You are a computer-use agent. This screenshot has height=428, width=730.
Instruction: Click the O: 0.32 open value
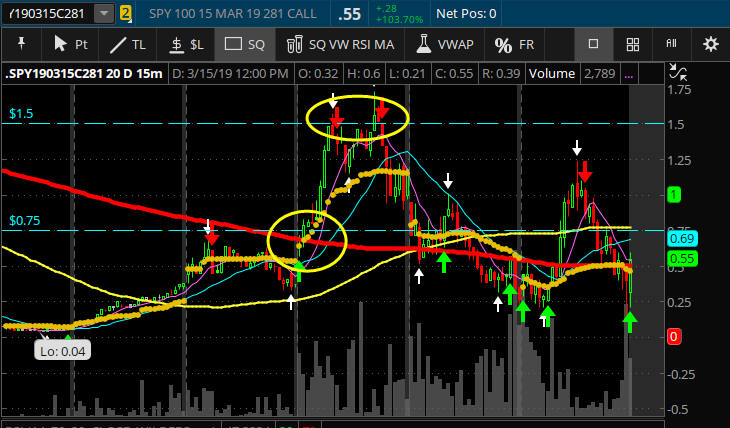(x=318, y=74)
